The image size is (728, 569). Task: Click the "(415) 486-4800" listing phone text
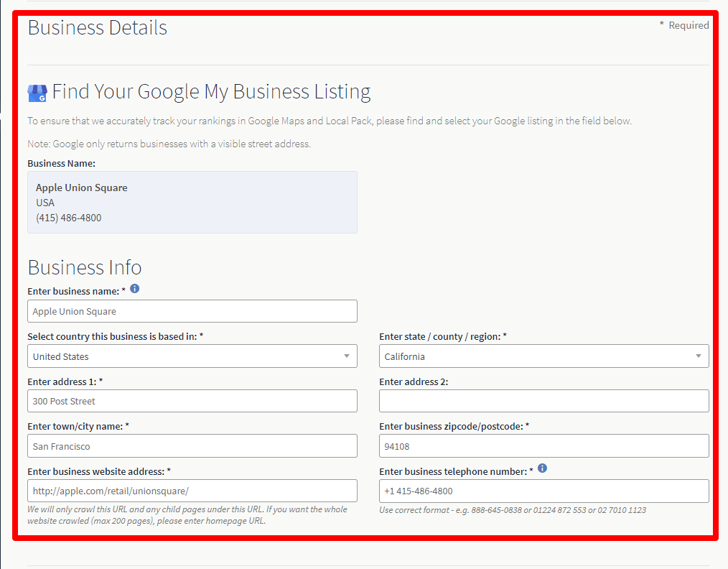tap(69, 218)
